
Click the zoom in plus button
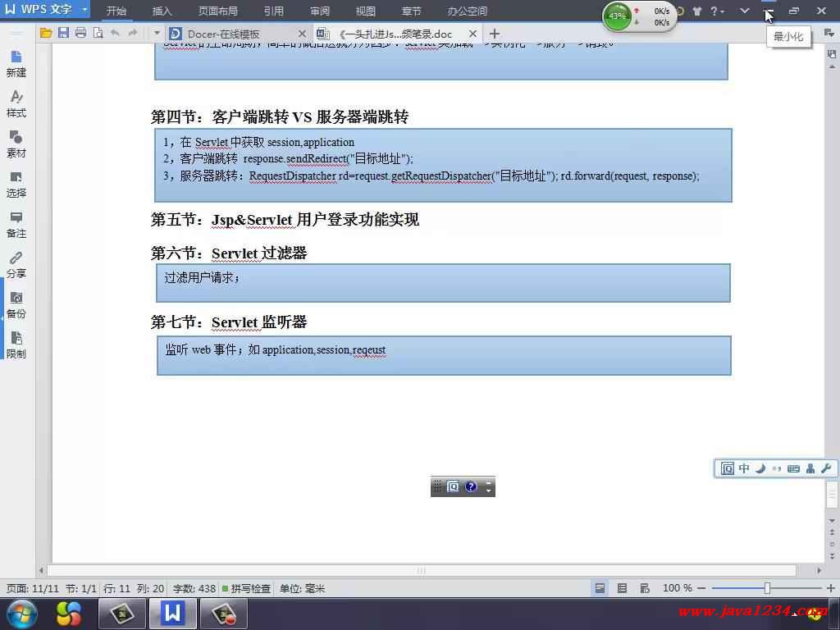coord(830,588)
